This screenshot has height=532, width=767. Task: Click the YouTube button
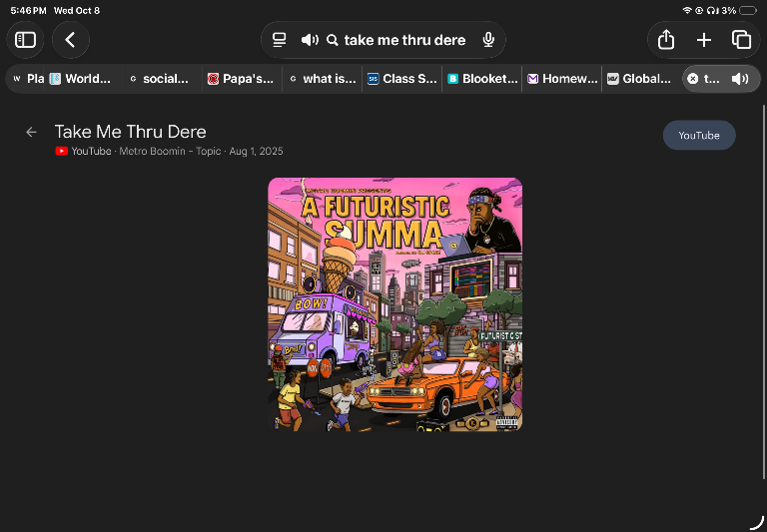[699, 136]
